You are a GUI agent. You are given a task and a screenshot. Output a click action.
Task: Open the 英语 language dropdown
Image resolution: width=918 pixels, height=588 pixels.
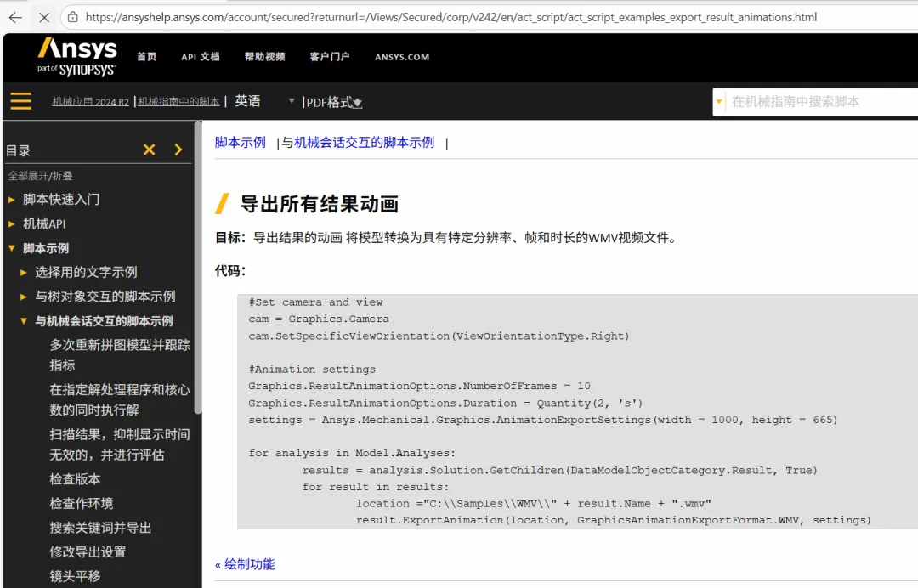pos(264,101)
